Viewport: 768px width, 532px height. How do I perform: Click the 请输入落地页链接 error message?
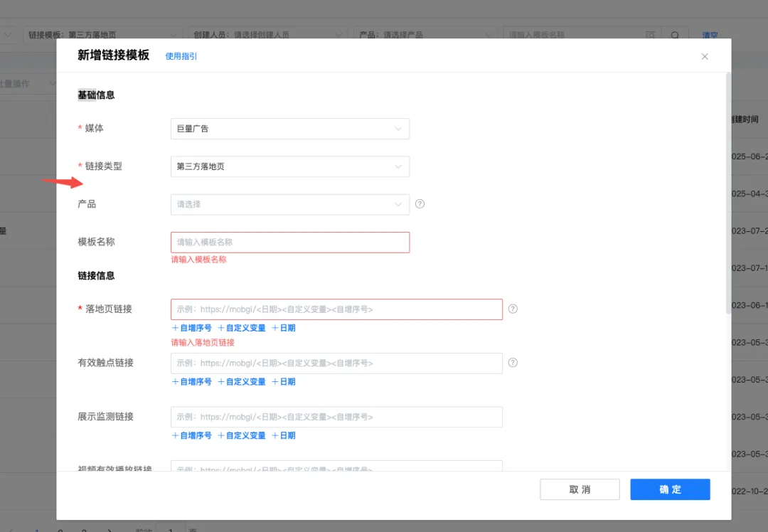pyautogui.click(x=203, y=342)
